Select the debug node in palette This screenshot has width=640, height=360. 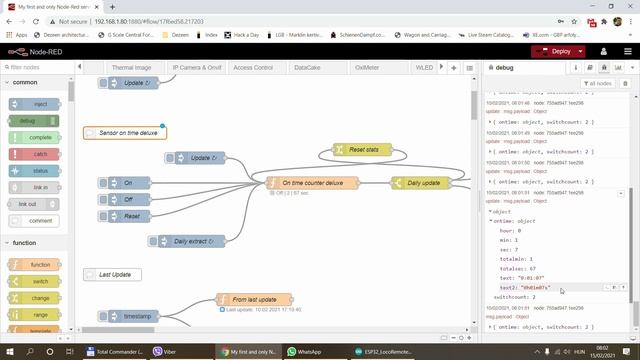33,121
